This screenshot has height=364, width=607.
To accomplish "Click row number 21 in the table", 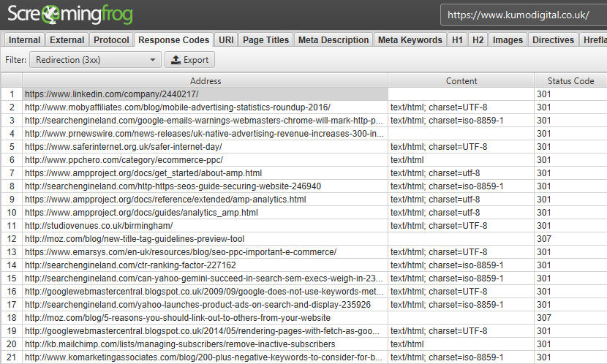I will 12,357.
